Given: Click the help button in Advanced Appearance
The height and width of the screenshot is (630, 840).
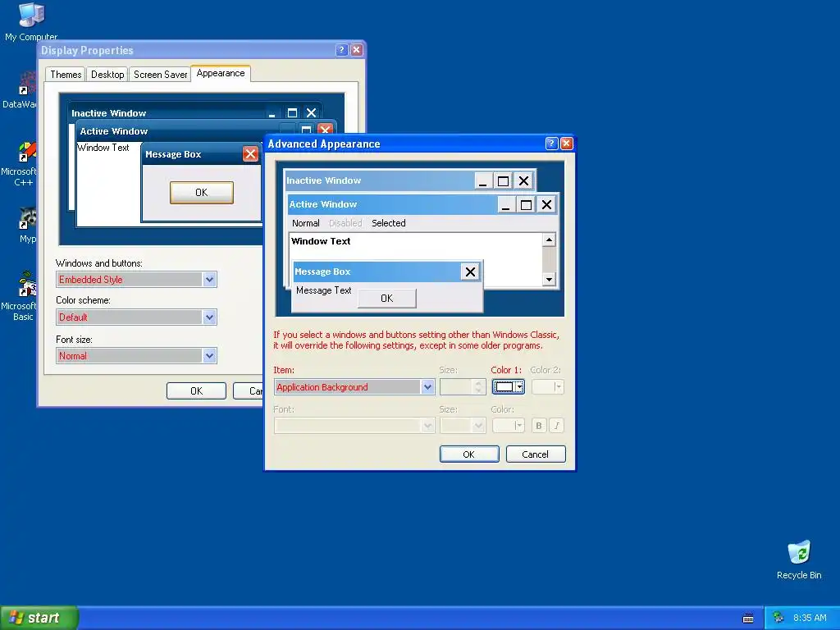Looking at the screenshot, I should 551,144.
